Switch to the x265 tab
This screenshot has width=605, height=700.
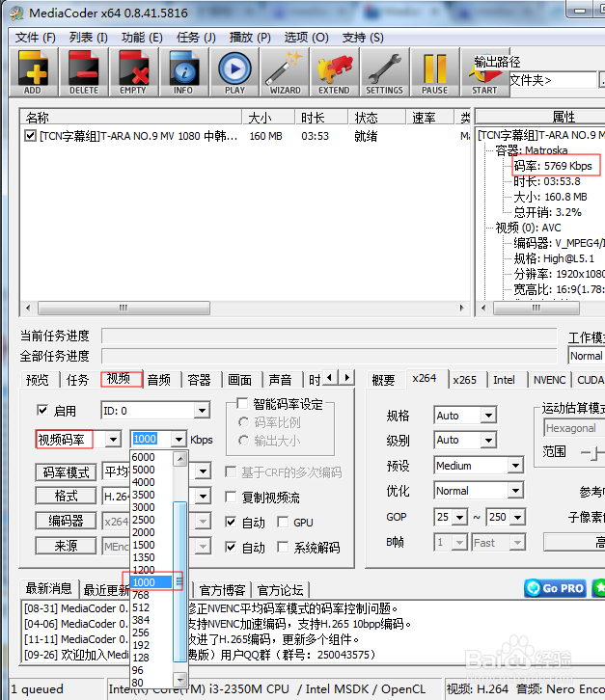[465, 380]
